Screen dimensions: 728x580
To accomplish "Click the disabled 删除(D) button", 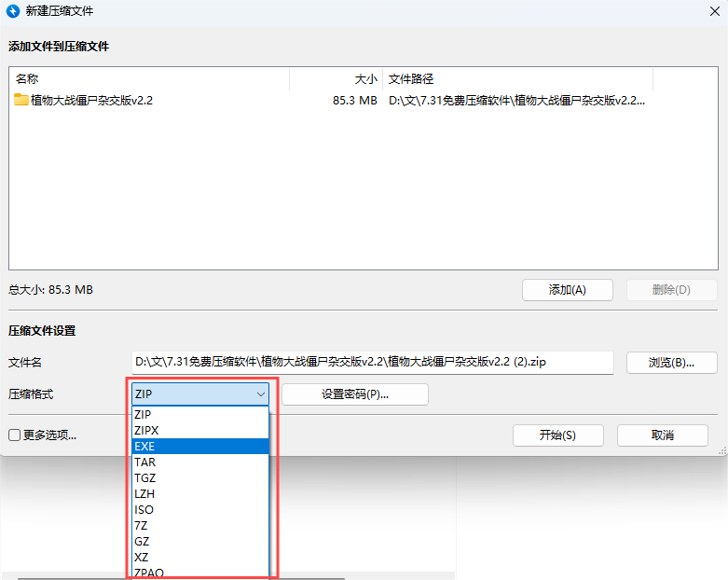I will coord(671,290).
